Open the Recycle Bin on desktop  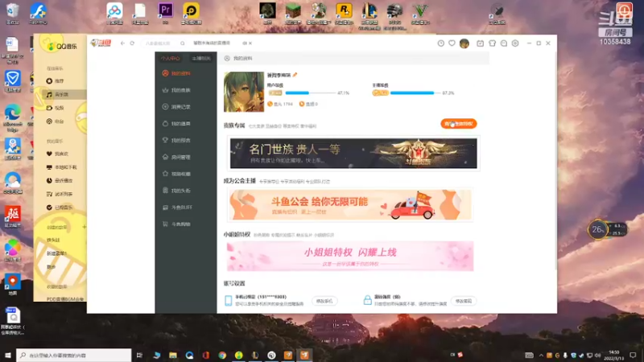(x=12, y=13)
